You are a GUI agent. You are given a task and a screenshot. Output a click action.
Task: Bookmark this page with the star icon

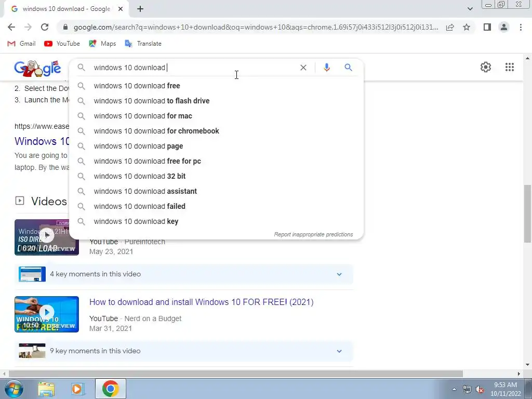click(467, 27)
